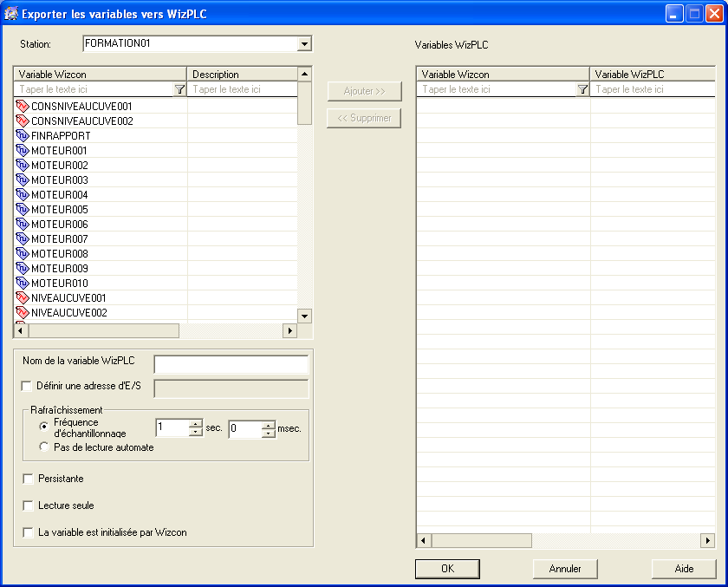
Task: Click the Description filter text field
Action: pos(242,89)
